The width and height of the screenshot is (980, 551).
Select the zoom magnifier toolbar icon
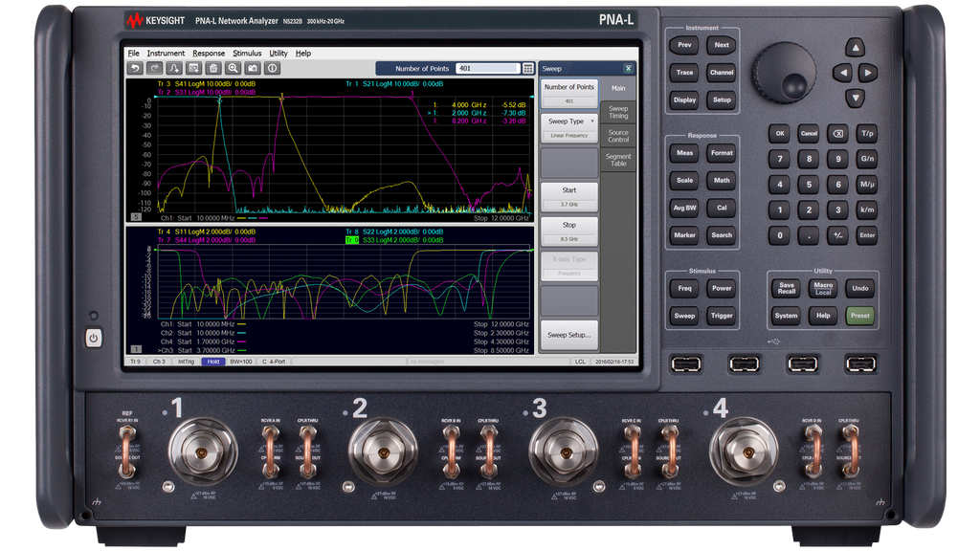click(x=233, y=68)
